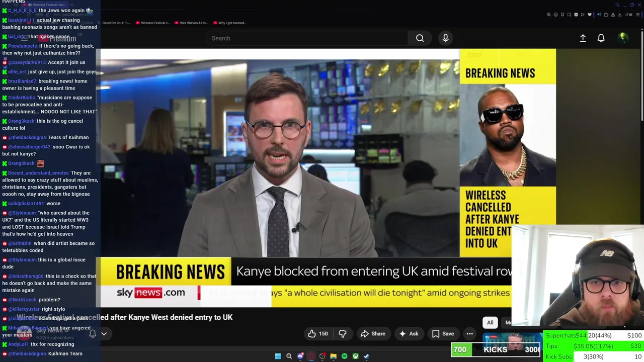Screen dimensions: 644x362
Task: Click the YouTube search magnifier button
Action: (420, 38)
